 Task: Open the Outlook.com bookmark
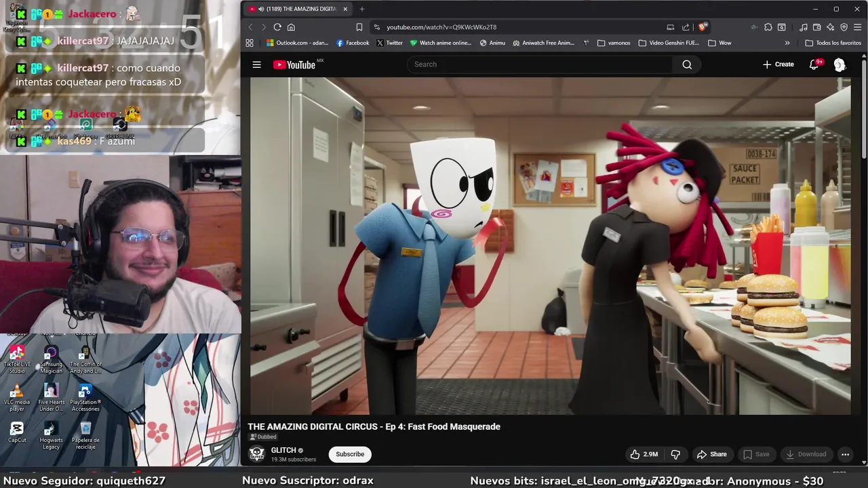click(298, 43)
